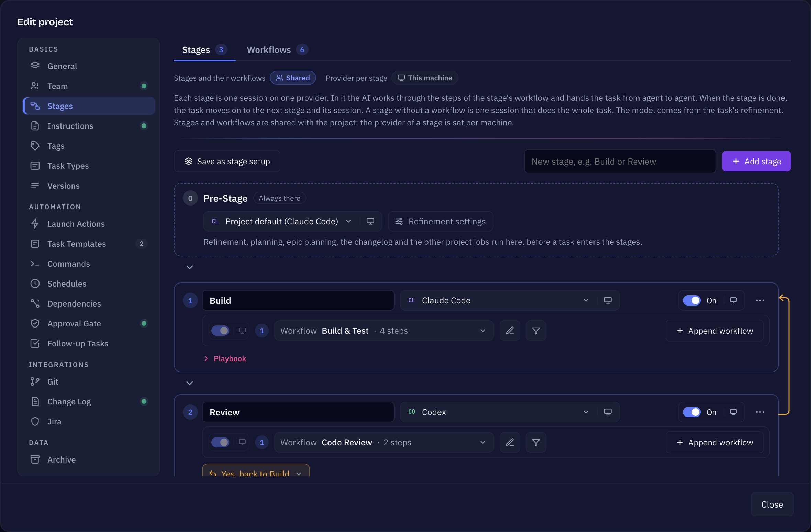Open Launch Actions in the sidebar
Image resolution: width=811 pixels, height=532 pixels.
pyautogui.click(x=89, y=224)
